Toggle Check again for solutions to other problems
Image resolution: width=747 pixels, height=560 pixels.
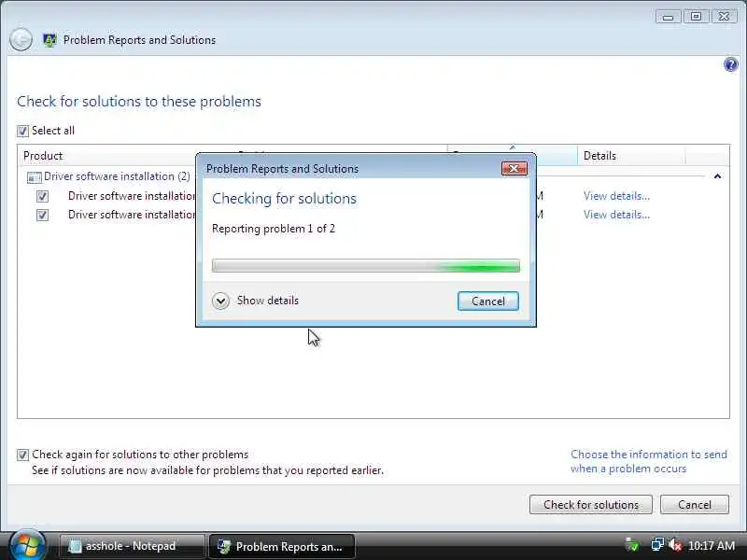22,455
